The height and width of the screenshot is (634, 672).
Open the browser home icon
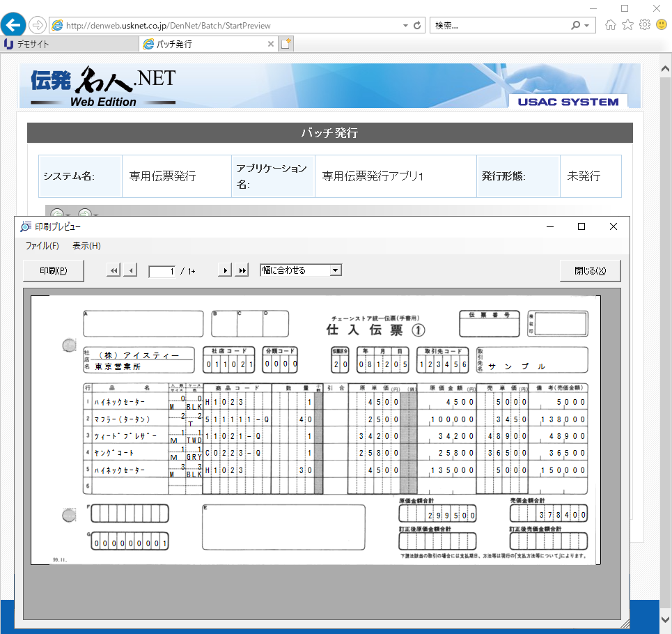(x=611, y=25)
